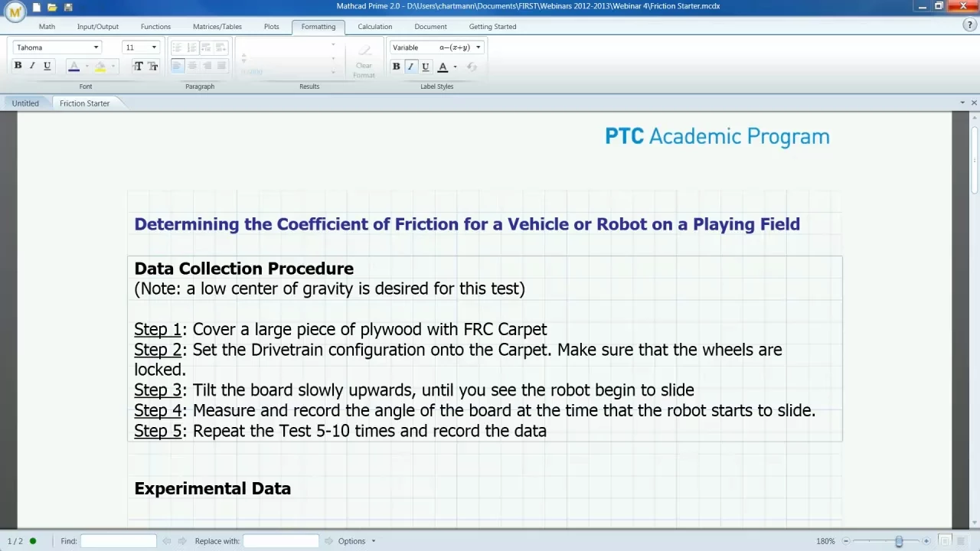Click the Clear Format button
This screenshot has height=551, width=980.
click(x=364, y=61)
